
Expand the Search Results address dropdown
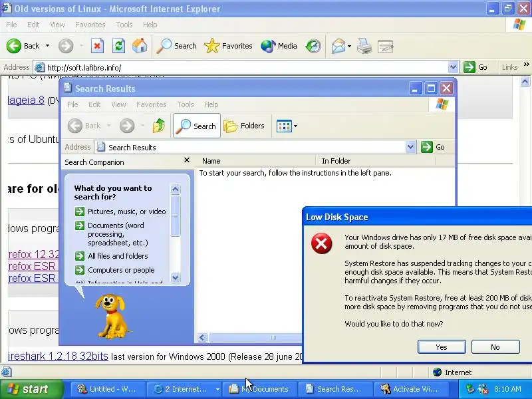click(410, 147)
